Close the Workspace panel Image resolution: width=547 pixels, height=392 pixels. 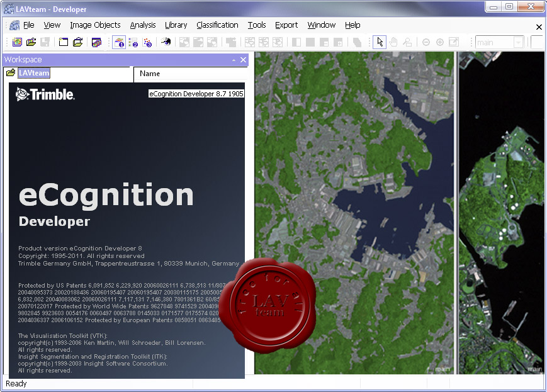[243, 60]
